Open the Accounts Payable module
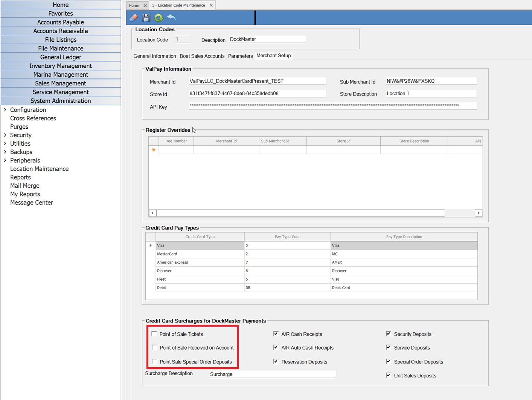 pyautogui.click(x=61, y=22)
